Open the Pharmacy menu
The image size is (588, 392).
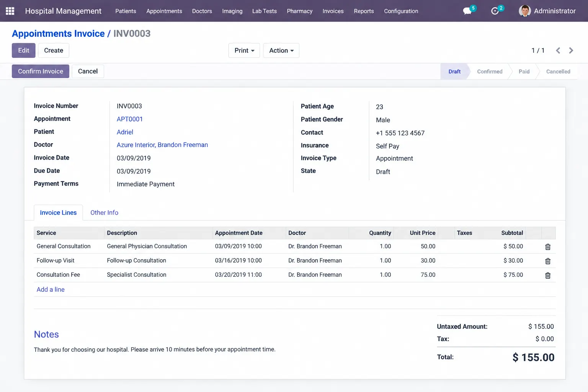point(300,11)
